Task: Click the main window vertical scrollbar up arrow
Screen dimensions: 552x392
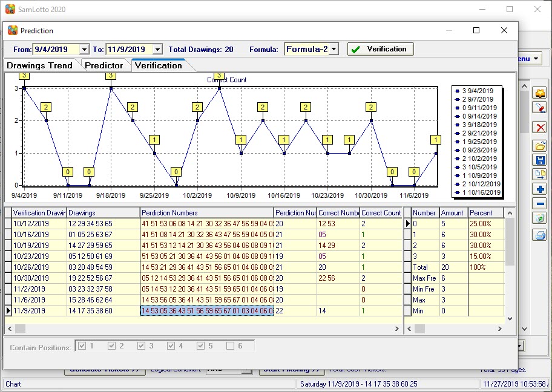Action: pyautogui.click(x=524, y=86)
